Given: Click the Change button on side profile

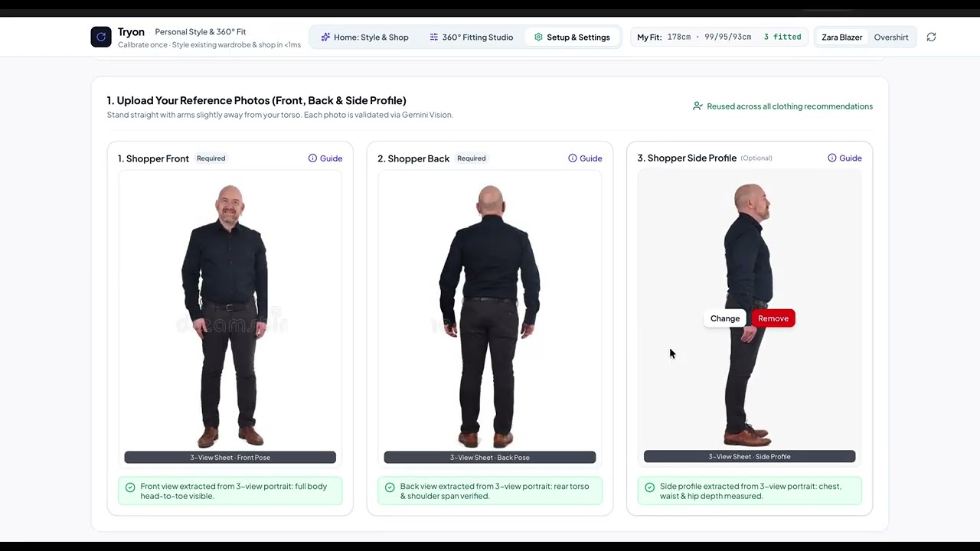Looking at the screenshot, I should (725, 318).
